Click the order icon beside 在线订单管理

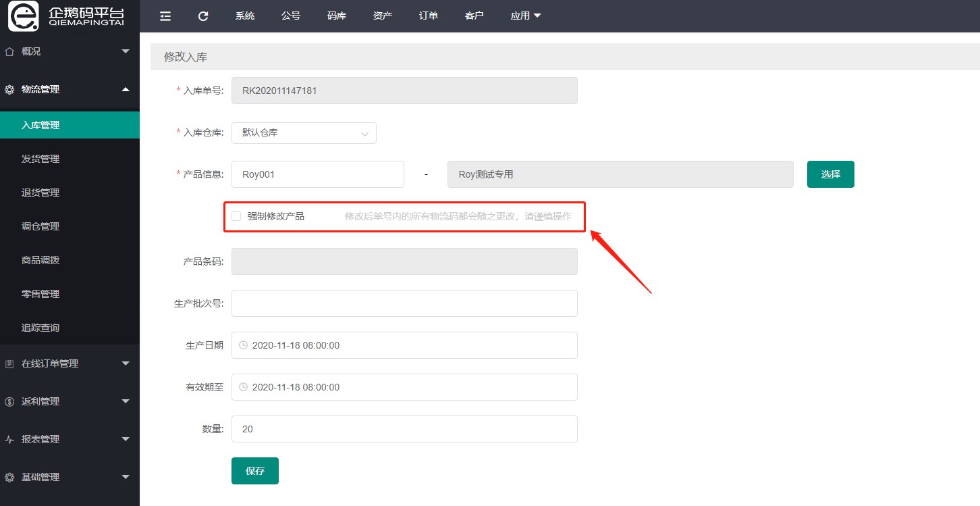pyautogui.click(x=9, y=363)
